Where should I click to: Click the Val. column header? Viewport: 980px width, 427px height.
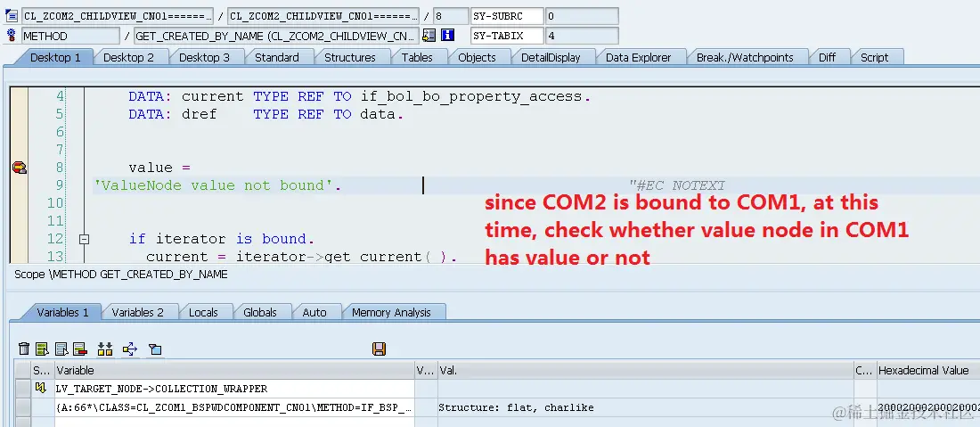click(x=646, y=370)
